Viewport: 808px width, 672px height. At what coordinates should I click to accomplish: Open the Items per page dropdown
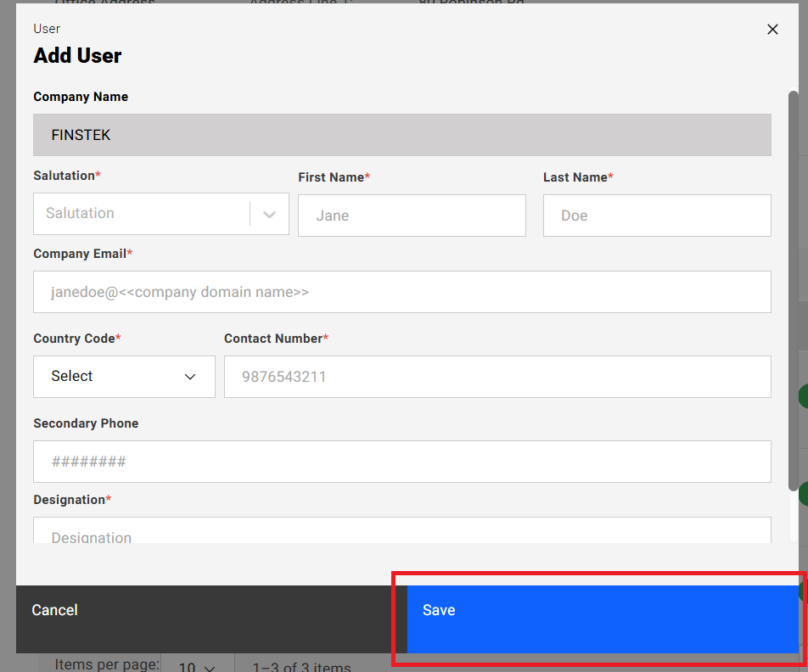click(x=194, y=665)
